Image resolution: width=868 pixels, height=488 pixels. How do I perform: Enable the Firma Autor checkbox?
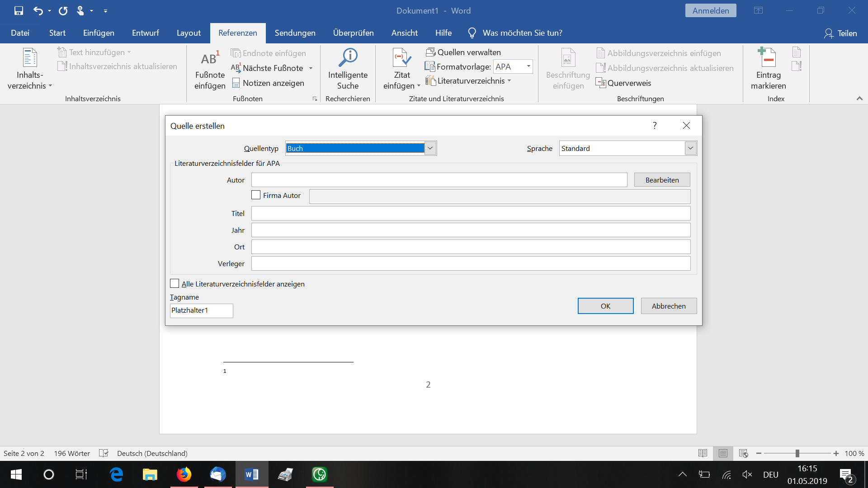pyautogui.click(x=256, y=195)
